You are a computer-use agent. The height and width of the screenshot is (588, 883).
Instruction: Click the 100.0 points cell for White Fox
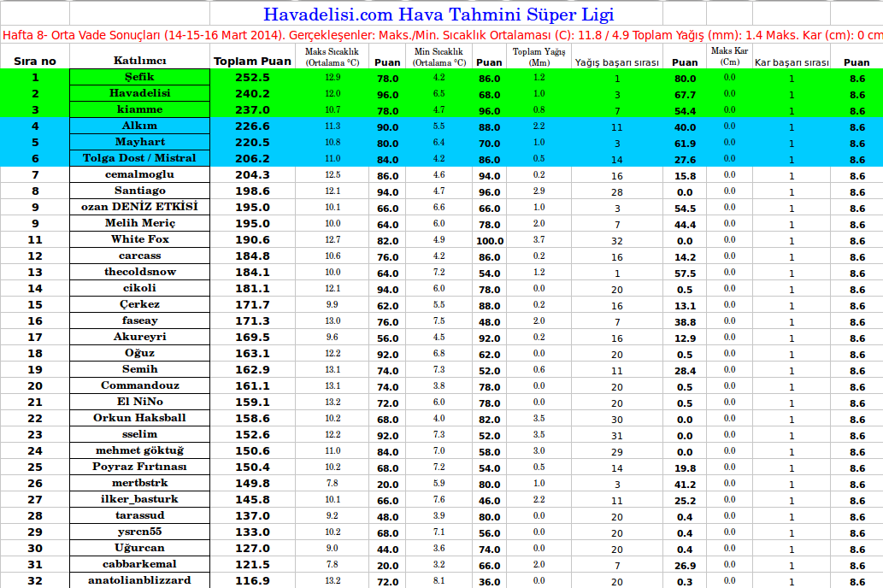(489, 240)
